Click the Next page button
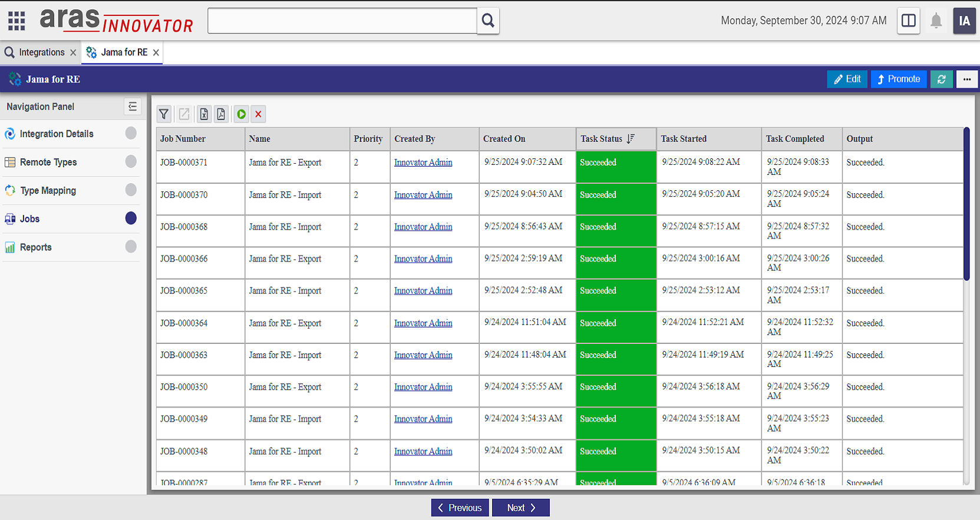The height and width of the screenshot is (520, 980). (521, 508)
